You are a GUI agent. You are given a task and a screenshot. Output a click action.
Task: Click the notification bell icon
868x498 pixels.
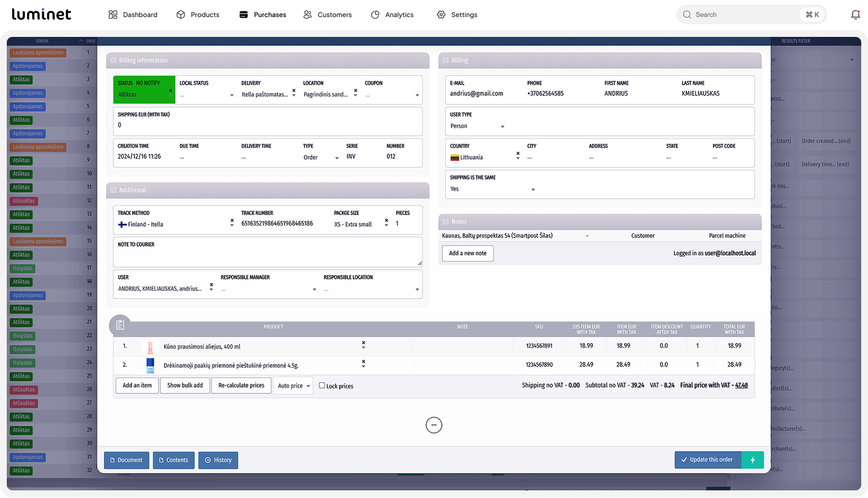855,14
